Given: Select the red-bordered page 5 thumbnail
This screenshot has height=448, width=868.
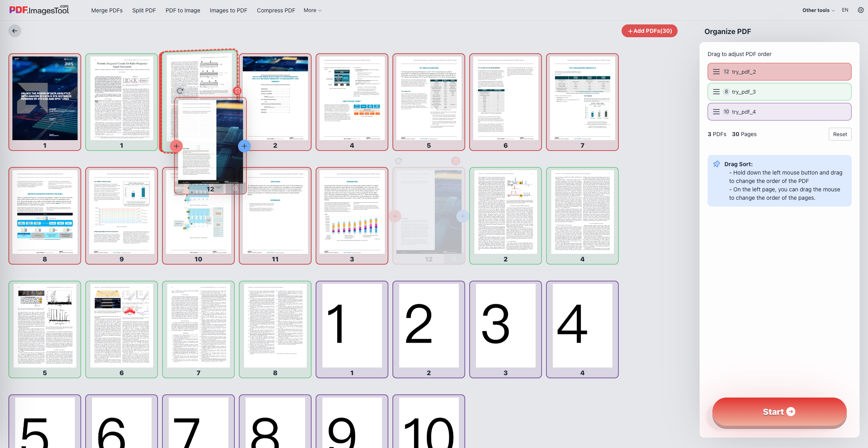Looking at the screenshot, I should tap(429, 102).
